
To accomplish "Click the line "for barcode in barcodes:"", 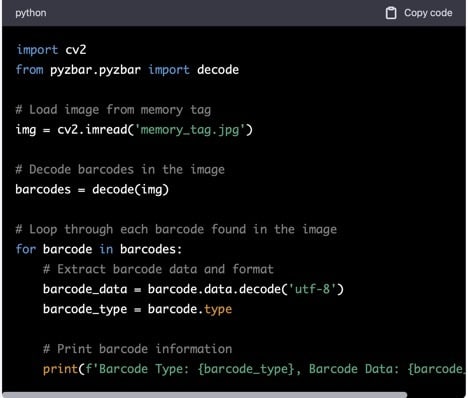I will point(99,249).
